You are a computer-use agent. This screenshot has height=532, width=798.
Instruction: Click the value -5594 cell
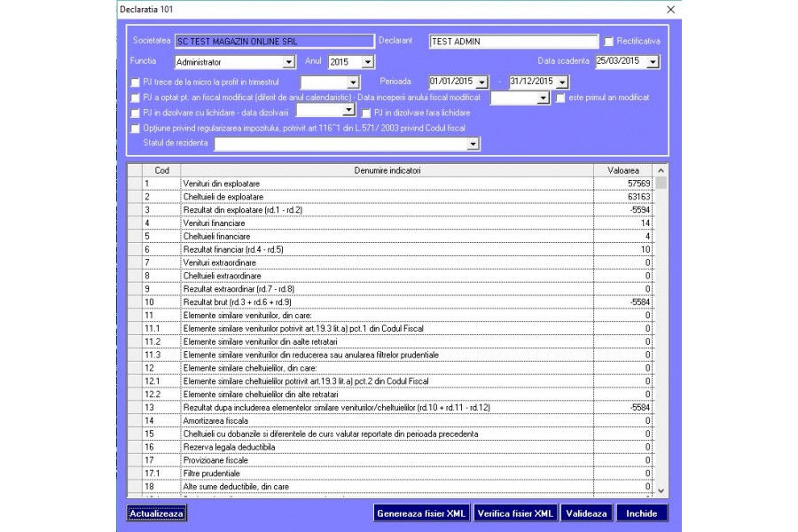click(623, 210)
